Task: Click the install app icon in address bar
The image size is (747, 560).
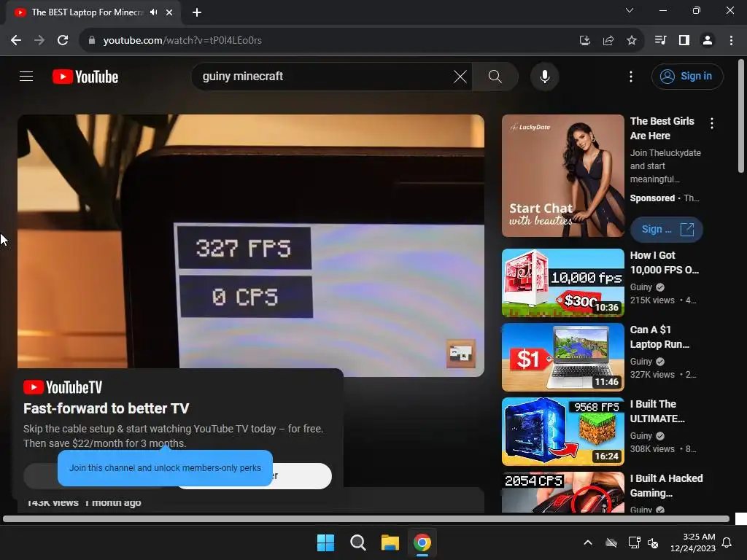Action: (x=584, y=41)
